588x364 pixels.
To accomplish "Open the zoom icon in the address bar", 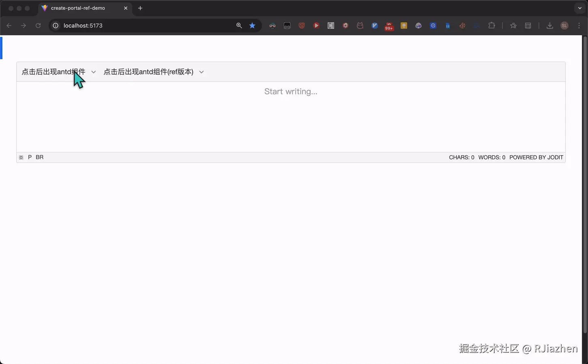I will pyautogui.click(x=239, y=25).
